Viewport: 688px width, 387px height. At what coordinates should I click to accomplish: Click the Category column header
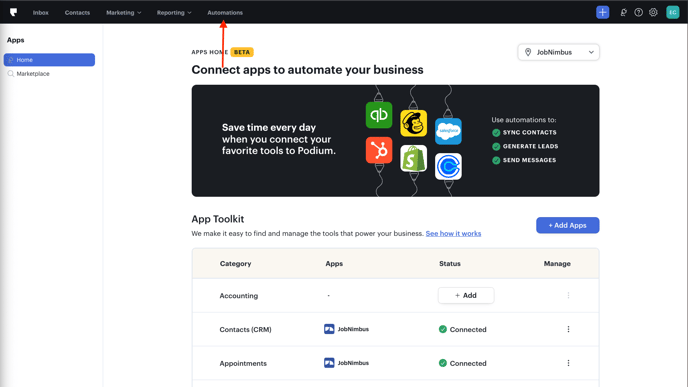[235, 264]
